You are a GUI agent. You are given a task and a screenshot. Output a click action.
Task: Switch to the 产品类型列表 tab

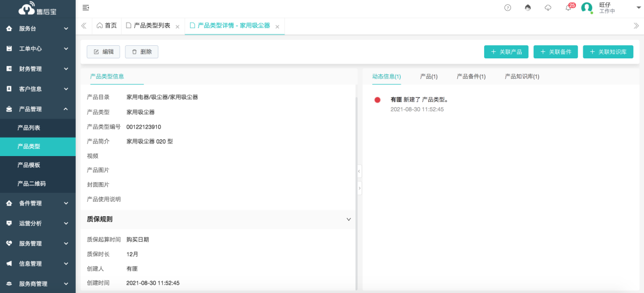click(148, 26)
